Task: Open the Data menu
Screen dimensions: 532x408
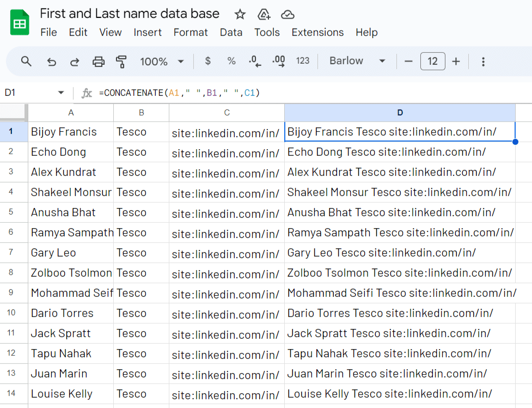Action: 231,32
